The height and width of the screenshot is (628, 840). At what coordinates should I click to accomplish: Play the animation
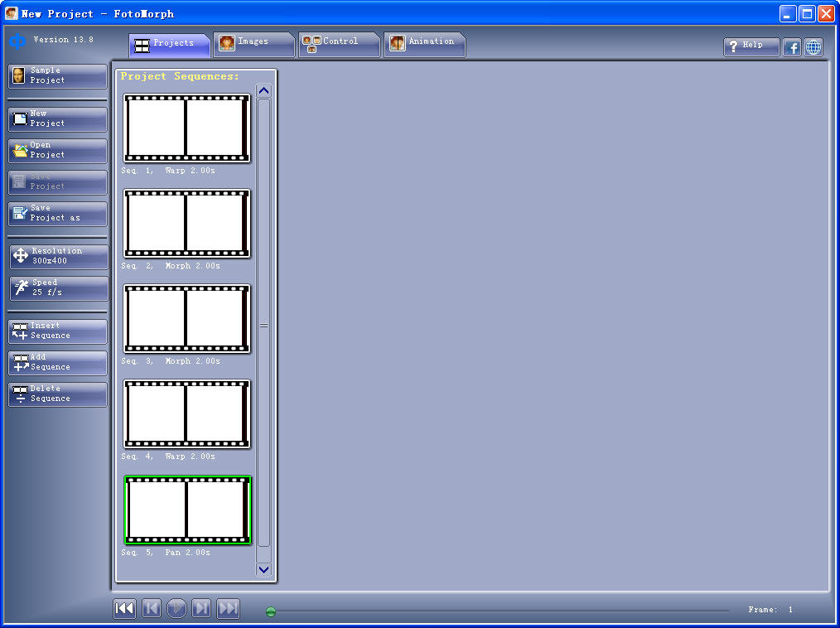pos(176,608)
